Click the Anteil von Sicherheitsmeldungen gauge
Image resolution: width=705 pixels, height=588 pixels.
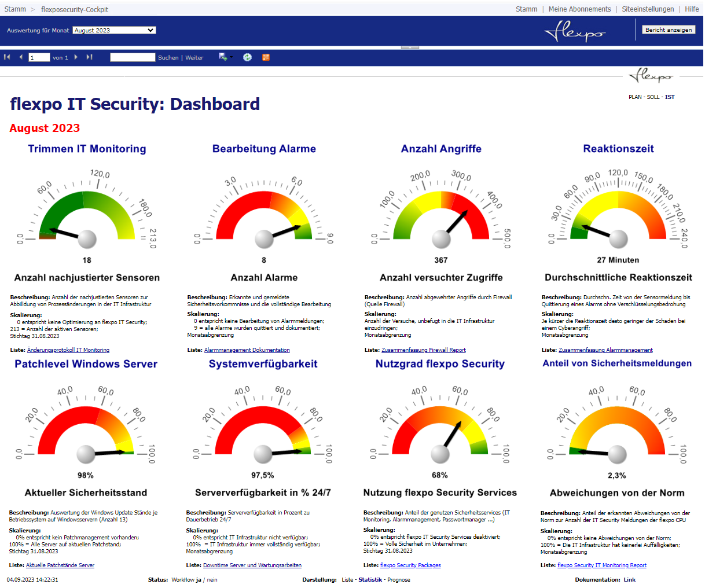617,425
